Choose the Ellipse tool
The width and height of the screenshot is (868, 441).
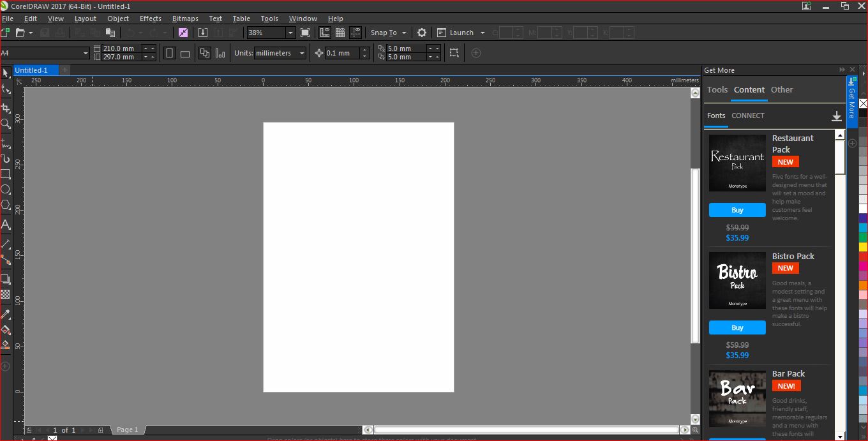click(x=6, y=190)
